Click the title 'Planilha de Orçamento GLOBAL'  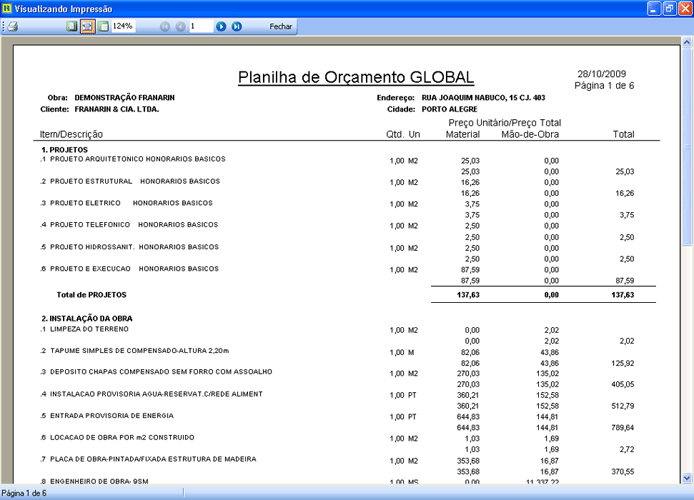[356, 77]
